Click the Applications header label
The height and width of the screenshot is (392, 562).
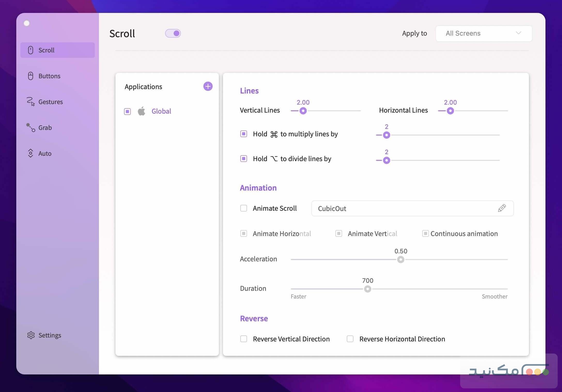[x=144, y=87]
